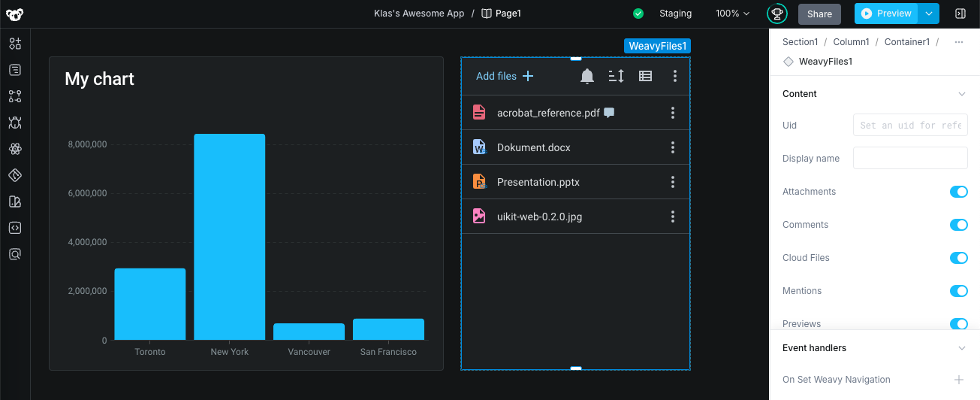The image size is (980, 400).
Task: Click the Page1 book icon in header
Action: (x=487, y=14)
